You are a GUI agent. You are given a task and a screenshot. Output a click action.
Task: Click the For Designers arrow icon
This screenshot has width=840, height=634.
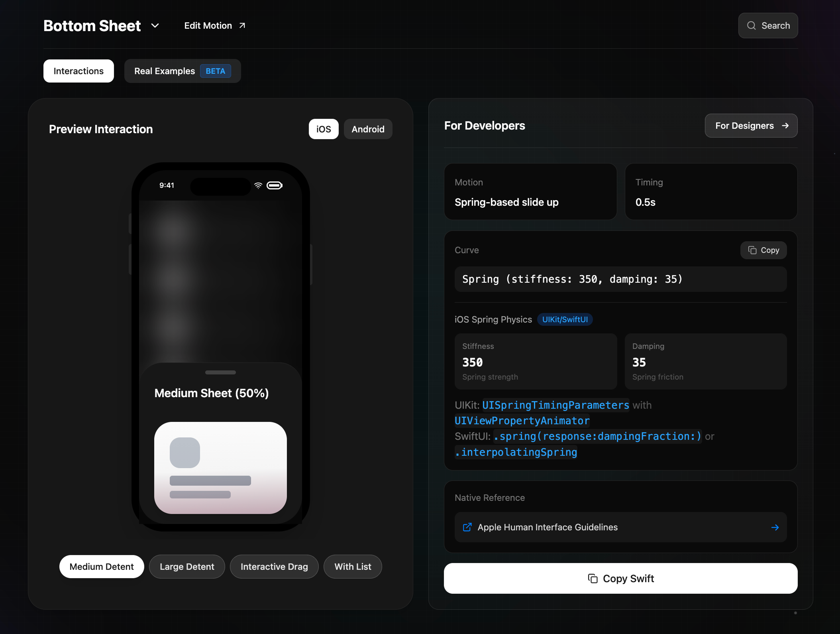(x=785, y=126)
